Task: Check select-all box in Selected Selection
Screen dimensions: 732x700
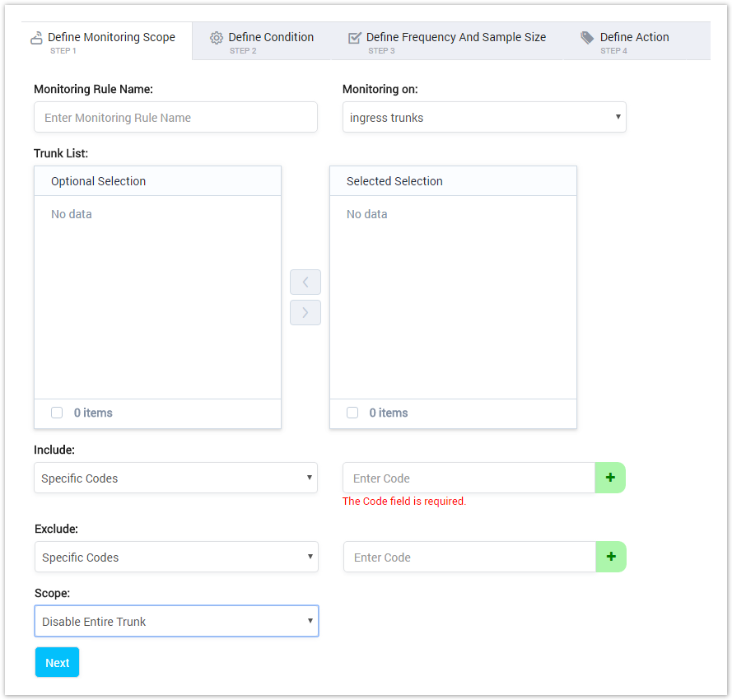Action: (x=352, y=413)
